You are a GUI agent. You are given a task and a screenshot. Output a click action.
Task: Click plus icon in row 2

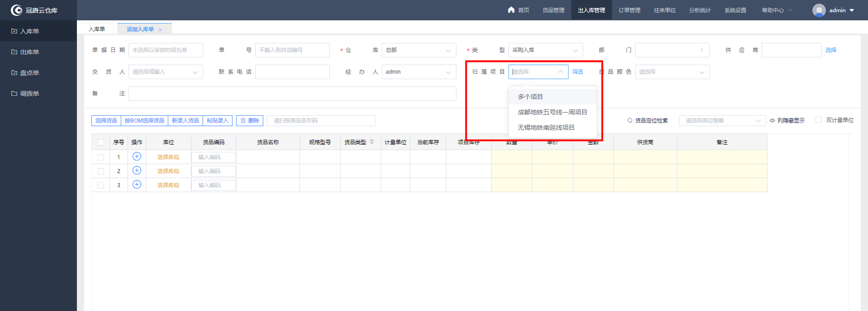point(137,170)
